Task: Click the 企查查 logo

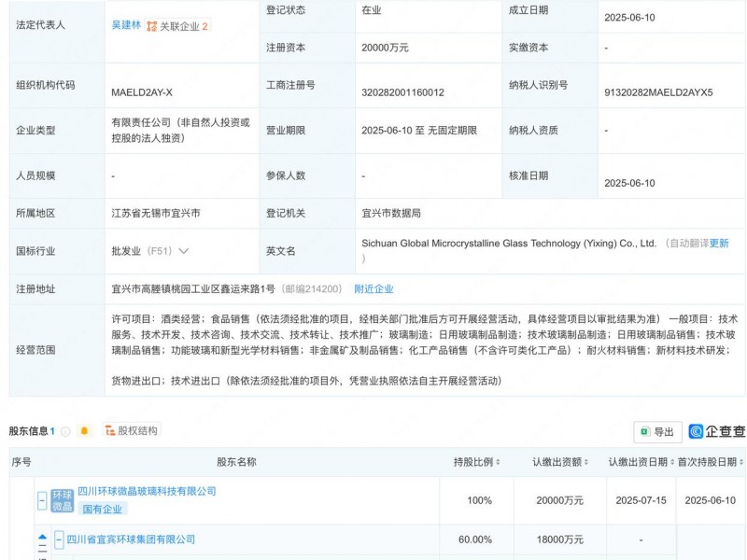Action: 716,431
